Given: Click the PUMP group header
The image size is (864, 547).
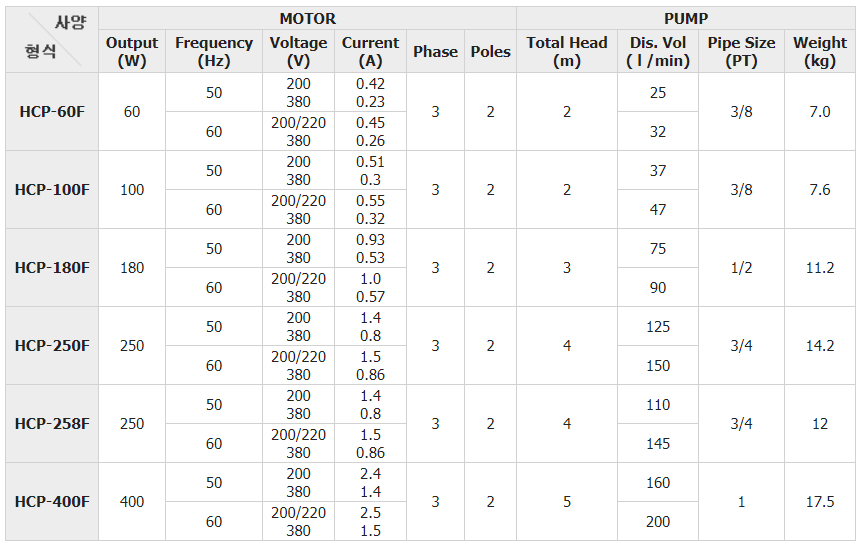Looking at the screenshot, I should click(686, 19).
